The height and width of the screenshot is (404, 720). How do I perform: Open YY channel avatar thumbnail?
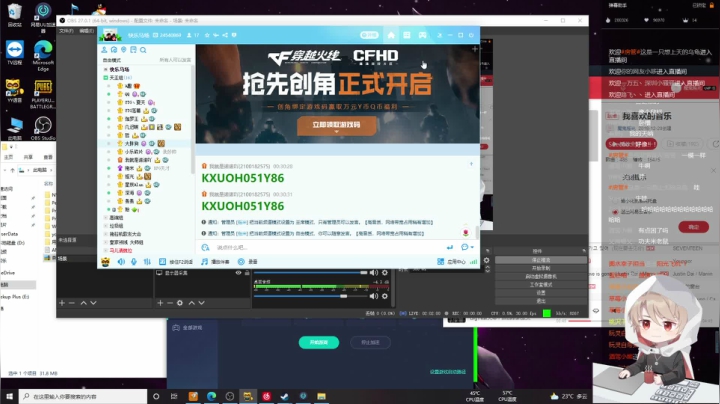tap(110, 35)
